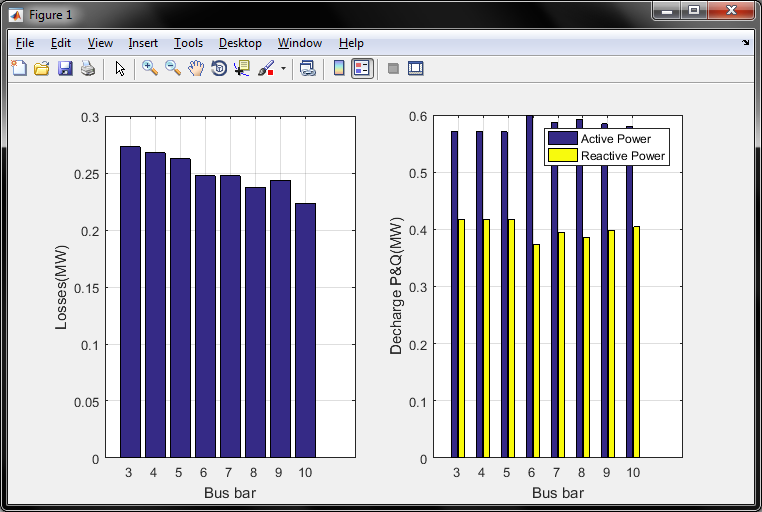Click the Open File folder icon
This screenshot has height=512, width=762.
tap(42, 69)
